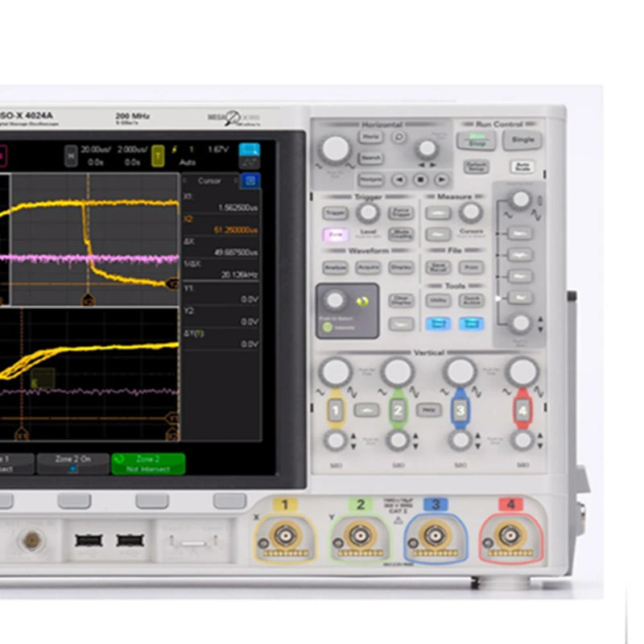Click the channel 4 BNC input connector
Image resolution: width=644 pixels, height=644 pixels.
click(x=510, y=536)
